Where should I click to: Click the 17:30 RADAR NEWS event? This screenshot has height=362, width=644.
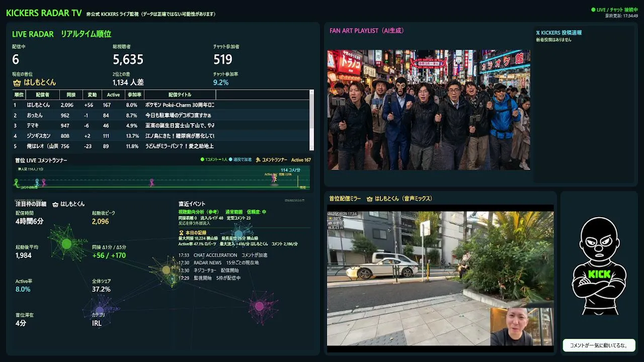click(219, 263)
